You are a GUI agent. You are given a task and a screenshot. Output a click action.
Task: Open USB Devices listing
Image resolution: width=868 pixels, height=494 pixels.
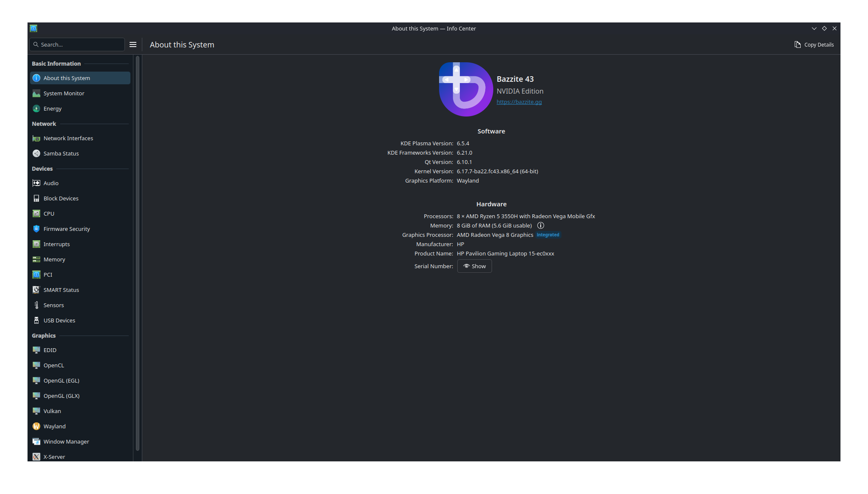59,320
